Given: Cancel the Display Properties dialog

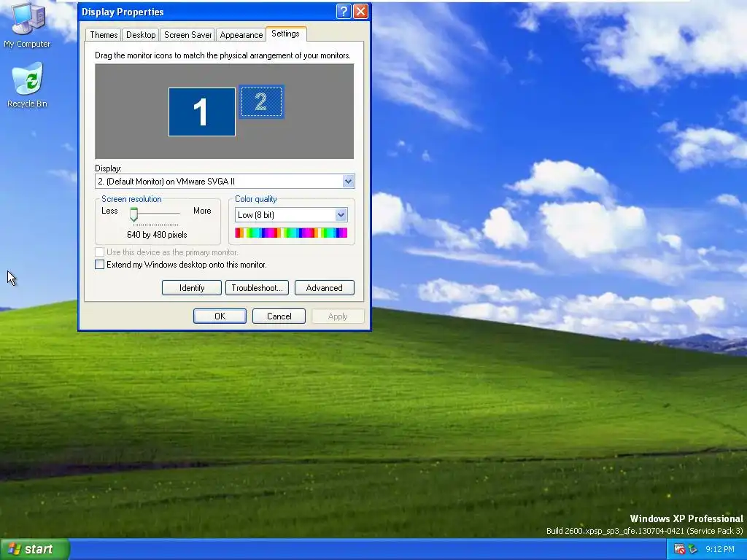Looking at the screenshot, I should pyautogui.click(x=279, y=316).
